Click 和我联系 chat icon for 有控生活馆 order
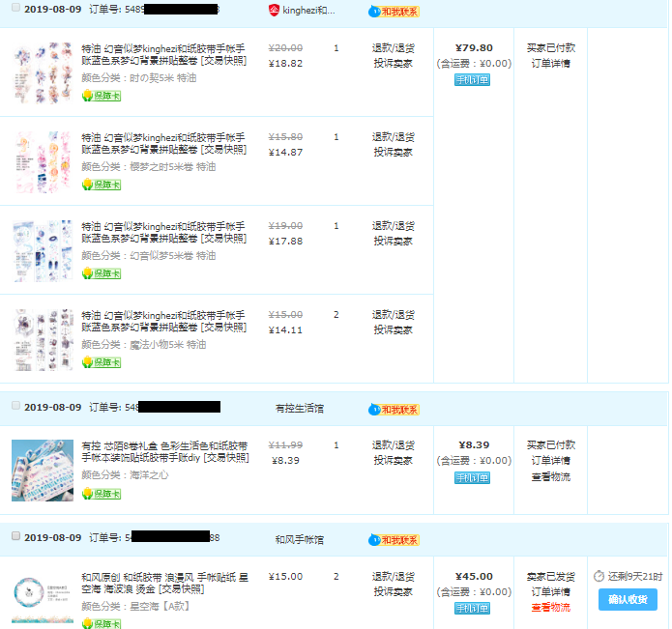Viewport: 672px width, 629px height. point(393,409)
